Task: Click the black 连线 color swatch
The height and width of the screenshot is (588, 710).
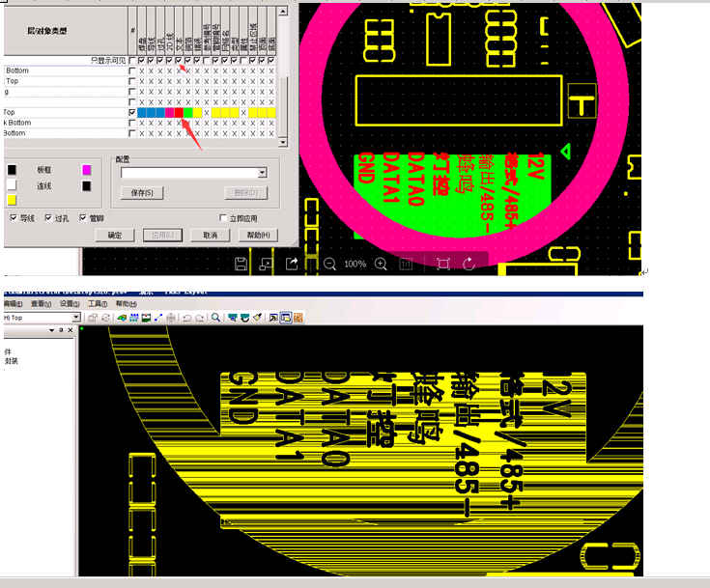Action: pyautogui.click(x=87, y=186)
